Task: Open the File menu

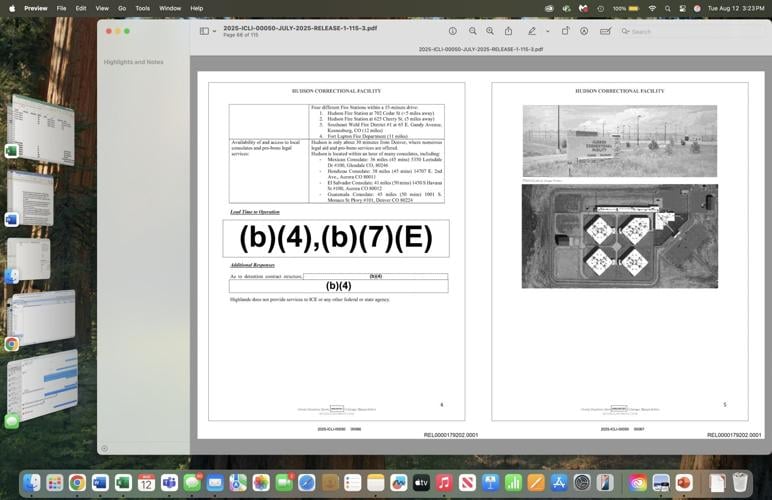Action: [x=62, y=8]
